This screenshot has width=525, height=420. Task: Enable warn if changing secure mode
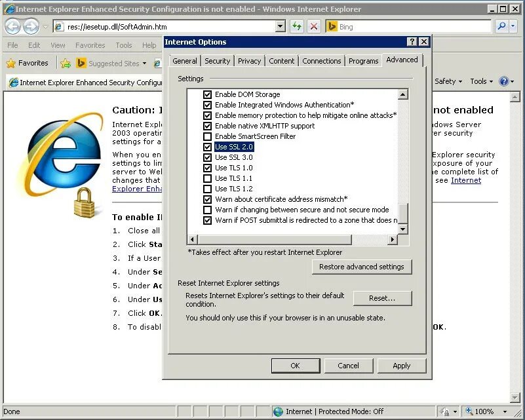click(x=207, y=210)
